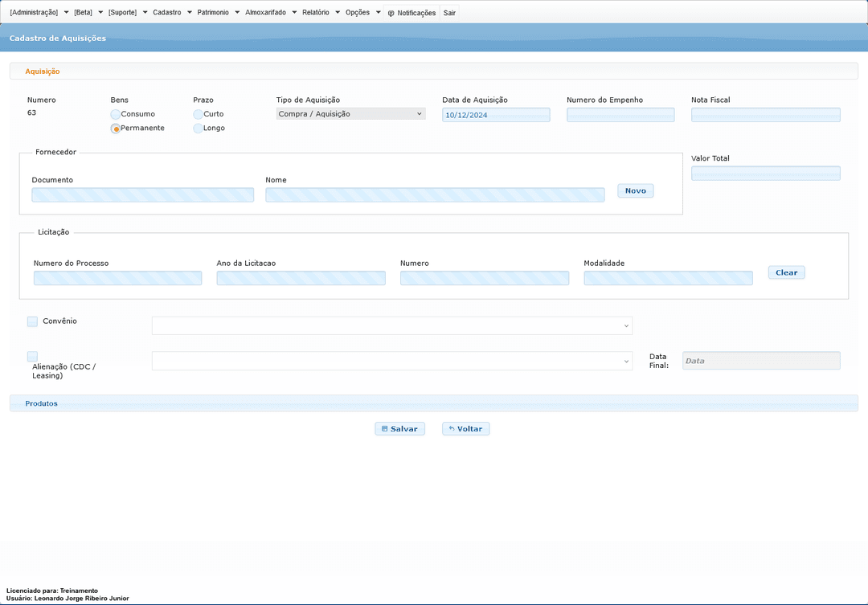Click the Numero do Empenho field
This screenshot has height=605, width=868.
(x=620, y=115)
